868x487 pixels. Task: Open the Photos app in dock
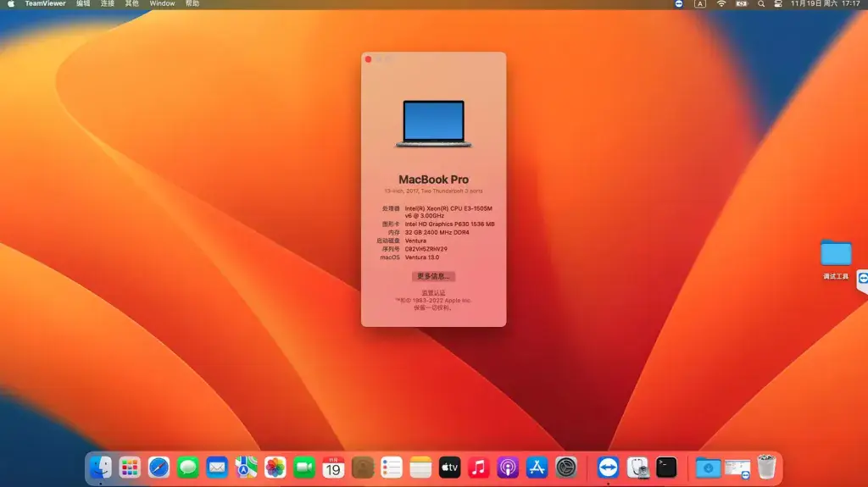pos(275,468)
